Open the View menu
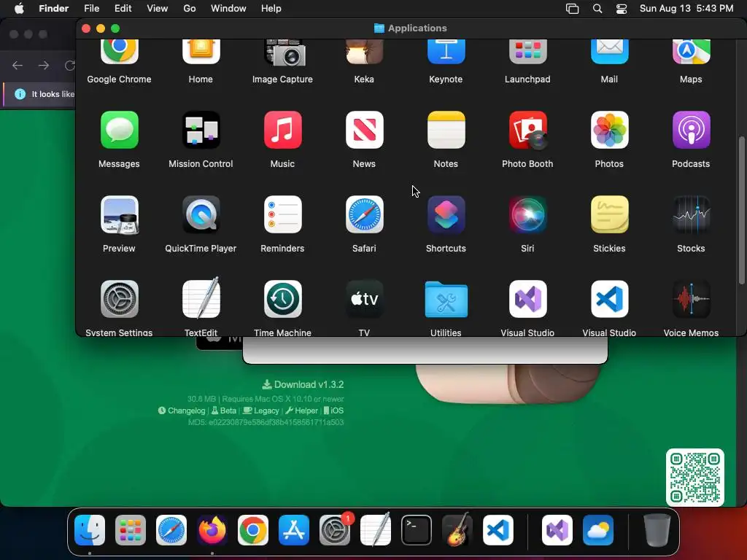Screen dimensions: 747x560 click(x=158, y=9)
